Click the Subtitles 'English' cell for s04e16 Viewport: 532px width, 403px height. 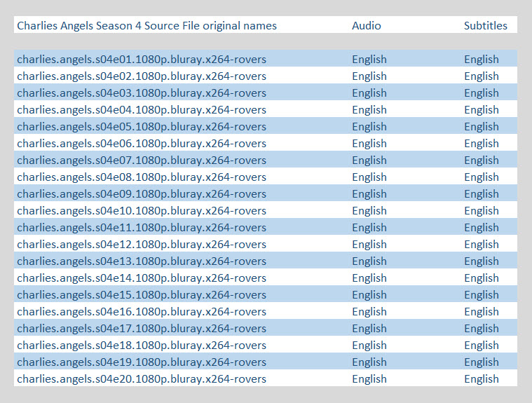[x=482, y=311]
